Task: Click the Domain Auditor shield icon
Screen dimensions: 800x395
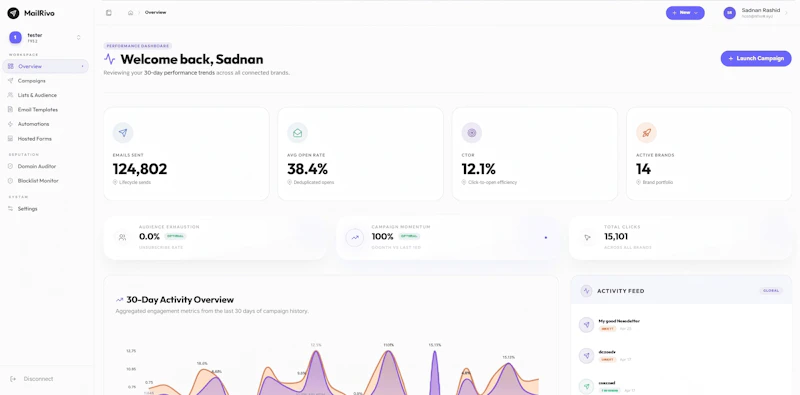Action: 11,166
